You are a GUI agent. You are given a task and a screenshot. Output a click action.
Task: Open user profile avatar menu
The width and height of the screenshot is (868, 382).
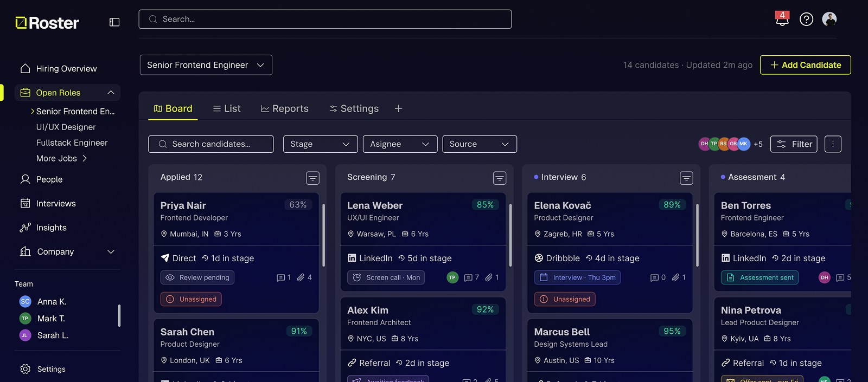coord(829,19)
